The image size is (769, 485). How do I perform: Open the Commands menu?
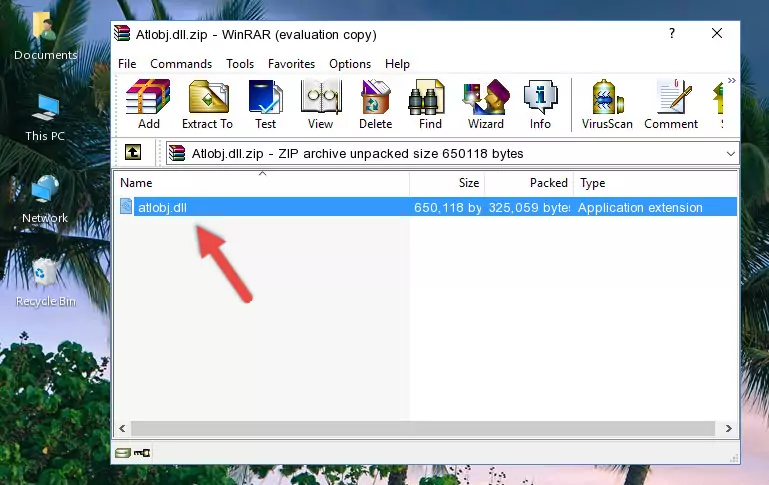pyautogui.click(x=181, y=64)
